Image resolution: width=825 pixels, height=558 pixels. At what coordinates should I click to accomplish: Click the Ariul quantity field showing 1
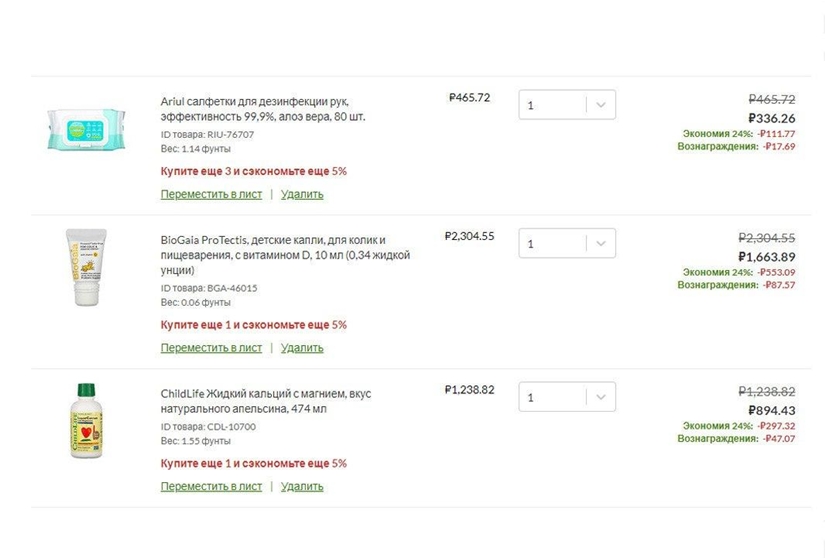[551, 105]
